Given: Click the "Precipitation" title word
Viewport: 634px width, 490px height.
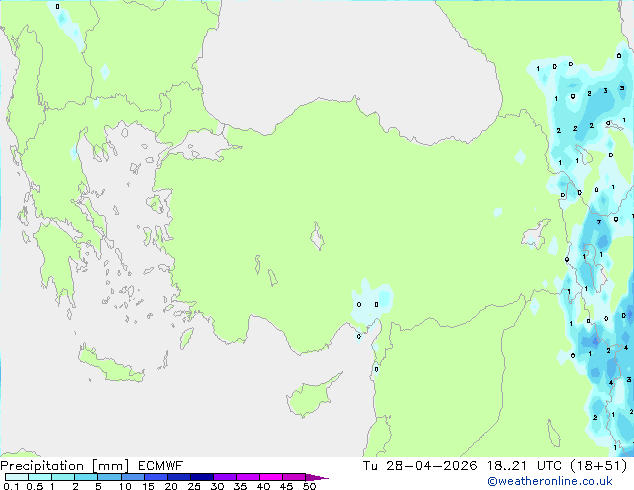Looking at the screenshot, I should pos(42,466).
